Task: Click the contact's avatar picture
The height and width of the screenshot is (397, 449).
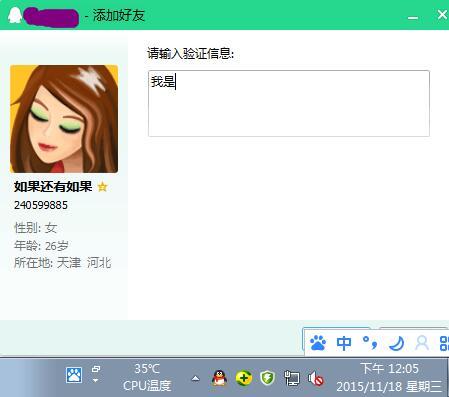Action: (x=64, y=119)
